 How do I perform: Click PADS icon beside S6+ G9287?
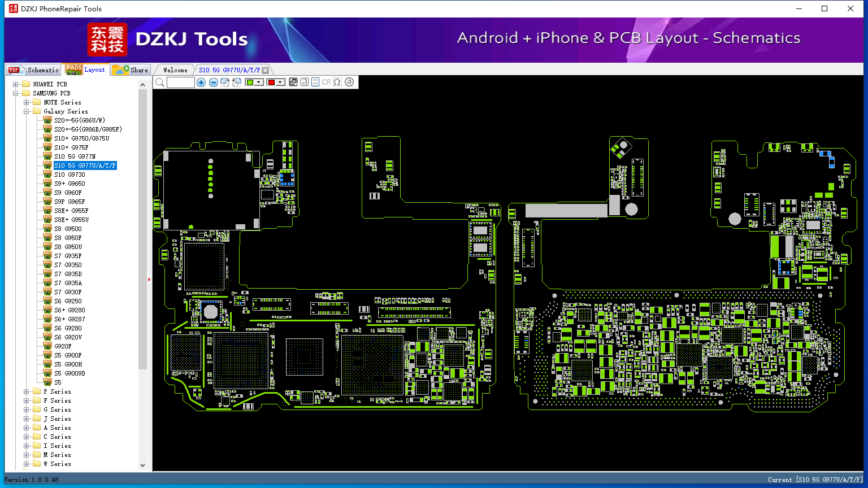coord(47,319)
